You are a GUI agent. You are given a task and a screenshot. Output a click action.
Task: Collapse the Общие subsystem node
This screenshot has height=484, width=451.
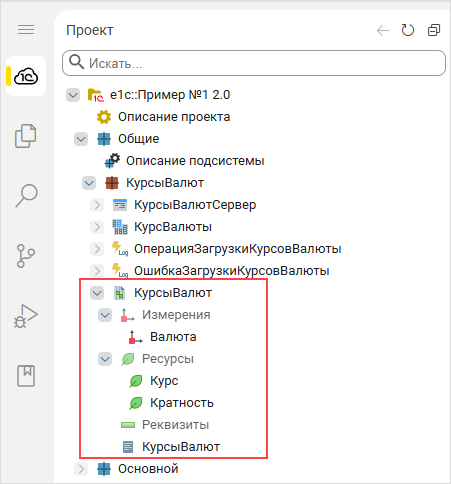tap(81, 139)
